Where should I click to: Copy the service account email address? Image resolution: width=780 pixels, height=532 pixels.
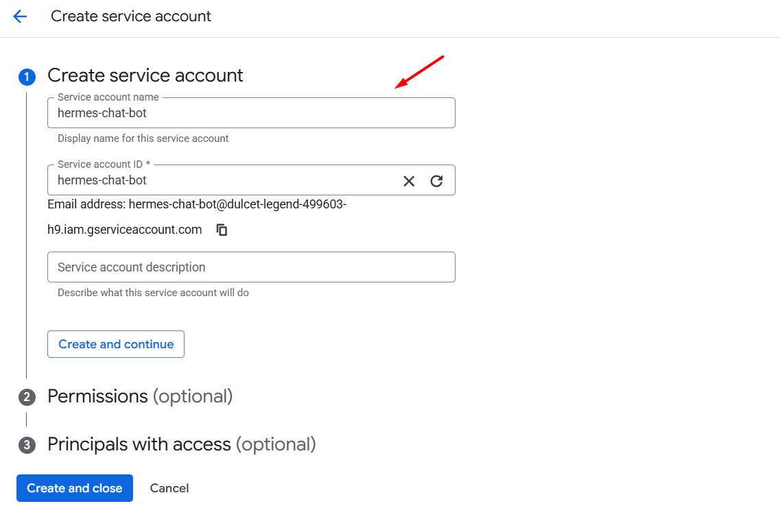click(x=222, y=230)
